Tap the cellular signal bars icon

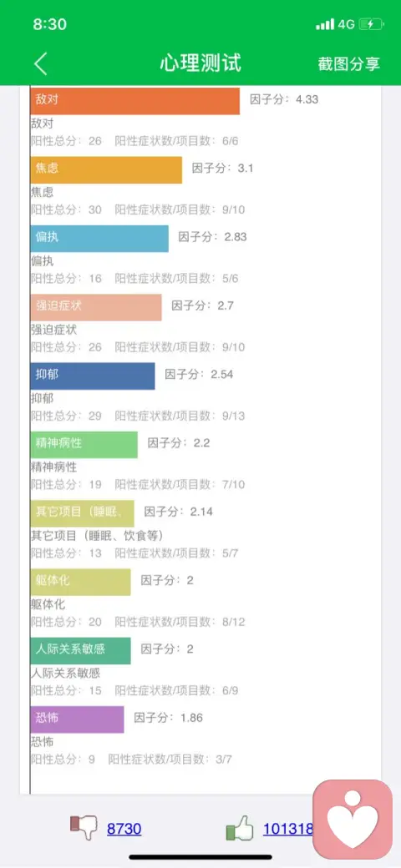coord(325,24)
